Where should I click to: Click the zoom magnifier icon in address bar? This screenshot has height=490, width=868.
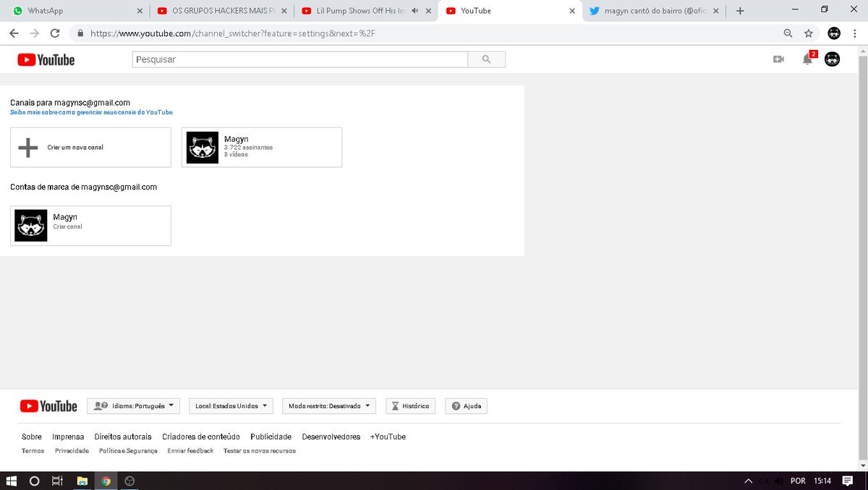click(788, 33)
